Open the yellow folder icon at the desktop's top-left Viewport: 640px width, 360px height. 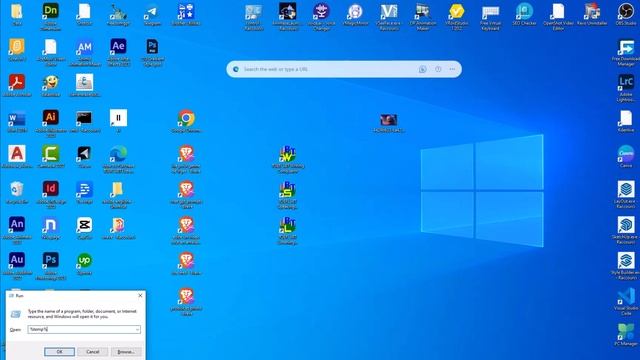tap(17, 11)
